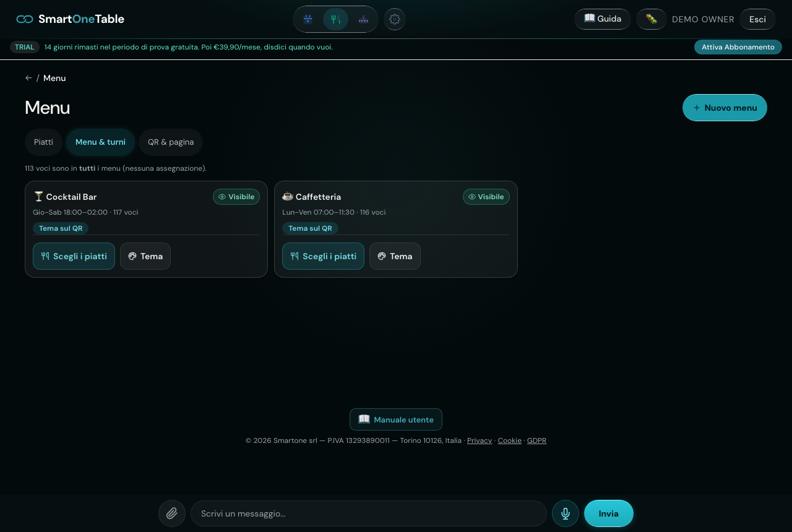This screenshot has width=792, height=532.
Task: Open the Privacy link in footer
Action: 480,440
